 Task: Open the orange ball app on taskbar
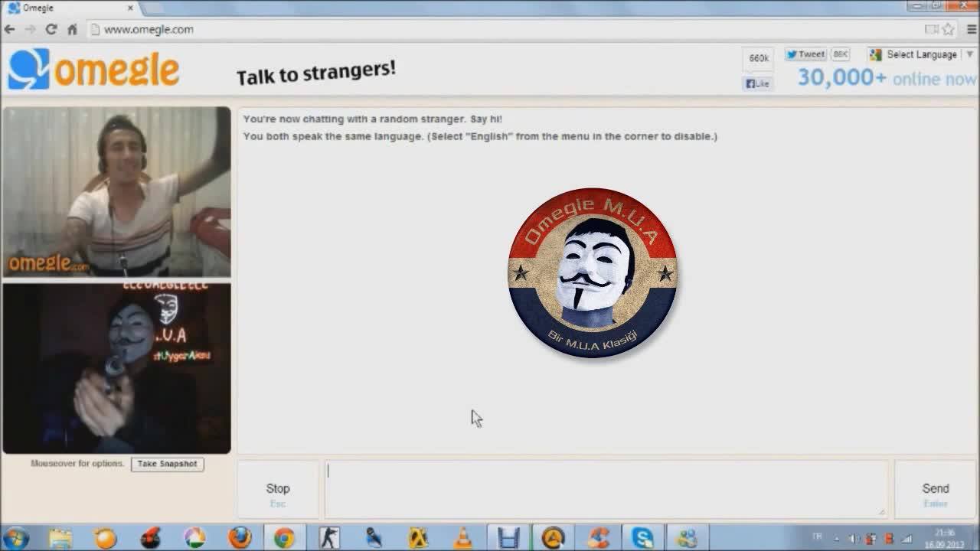tap(105, 538)
